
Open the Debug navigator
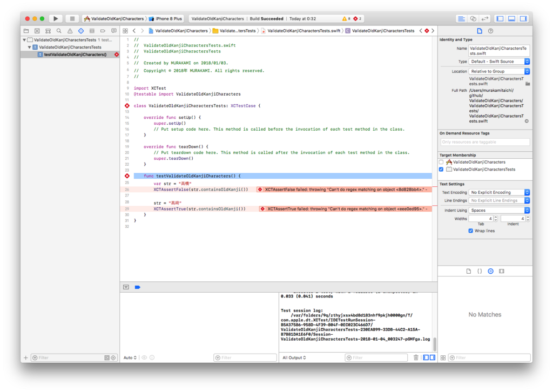tap(92, 31)
